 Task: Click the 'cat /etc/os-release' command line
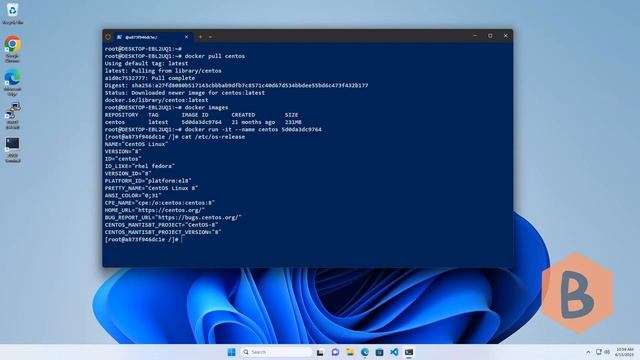(x=175, y=137)
